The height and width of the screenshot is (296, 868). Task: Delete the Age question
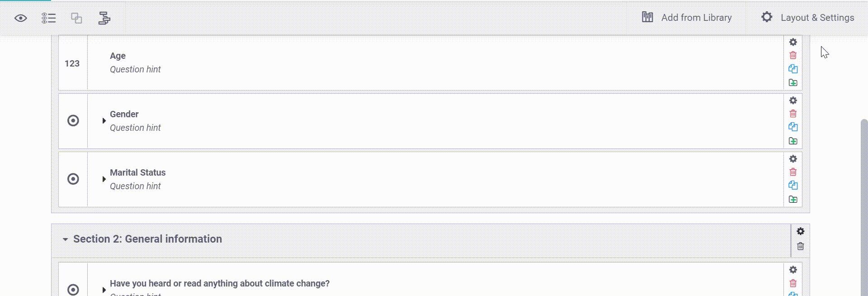pyautogui.click(x=793, y=55)
